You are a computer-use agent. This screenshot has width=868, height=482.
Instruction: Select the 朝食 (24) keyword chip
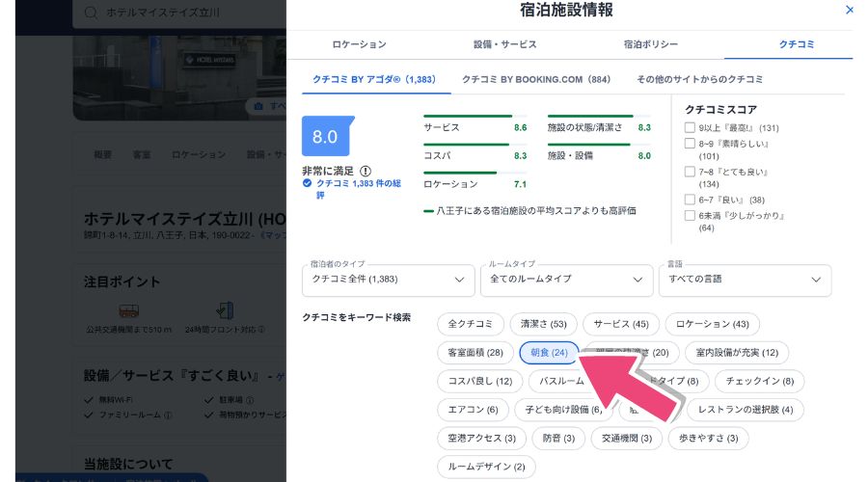[x=549, y=353]
